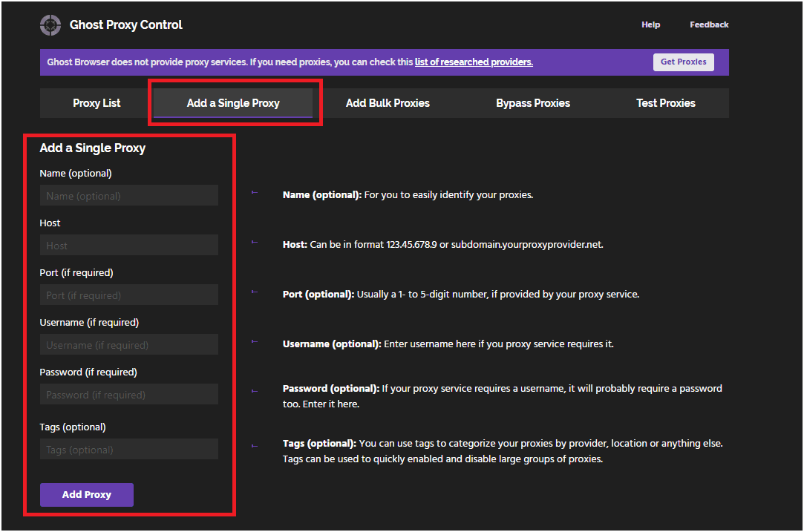Select the Proxy List tab
Viewport: 804px width, 532px height.
click(96, 102)
